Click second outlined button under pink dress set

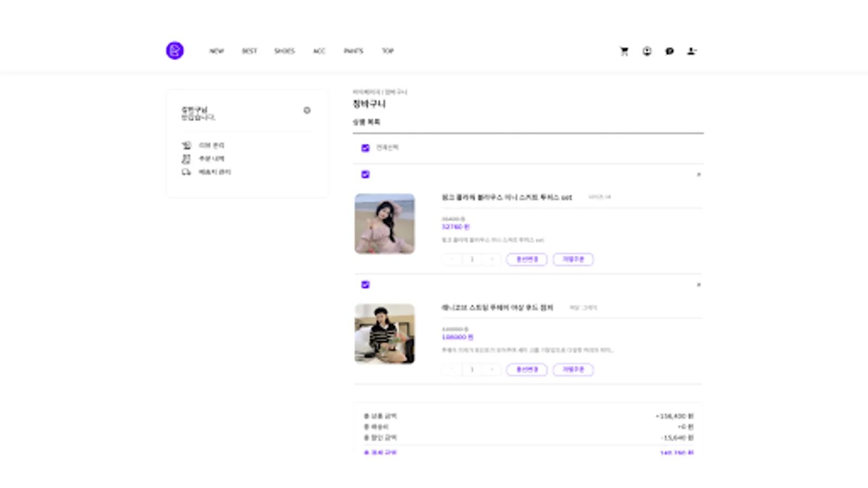point(573,259)
